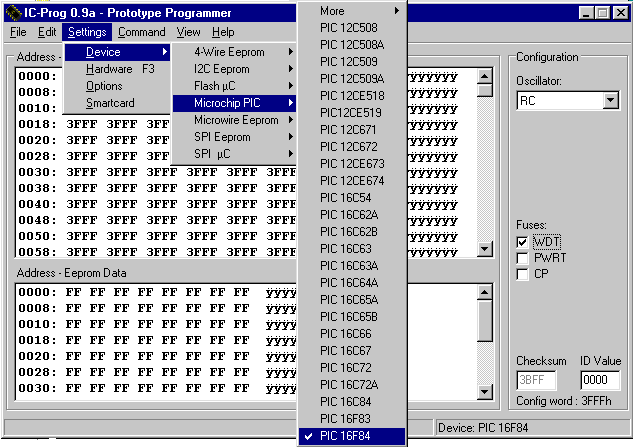Open the Oscillator RC dropdown
The height and width of the screenshot is (447, 633).
click(x=611, y=101)
